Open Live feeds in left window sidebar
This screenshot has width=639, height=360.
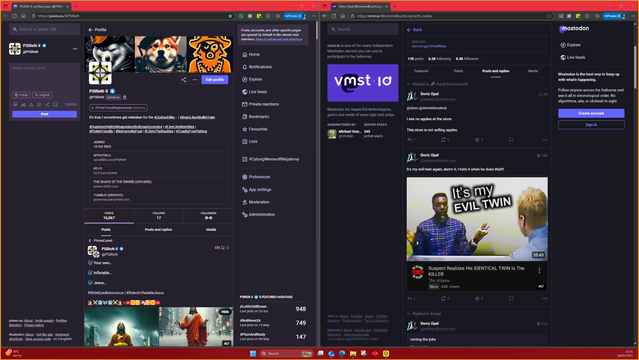click(255, 92)
